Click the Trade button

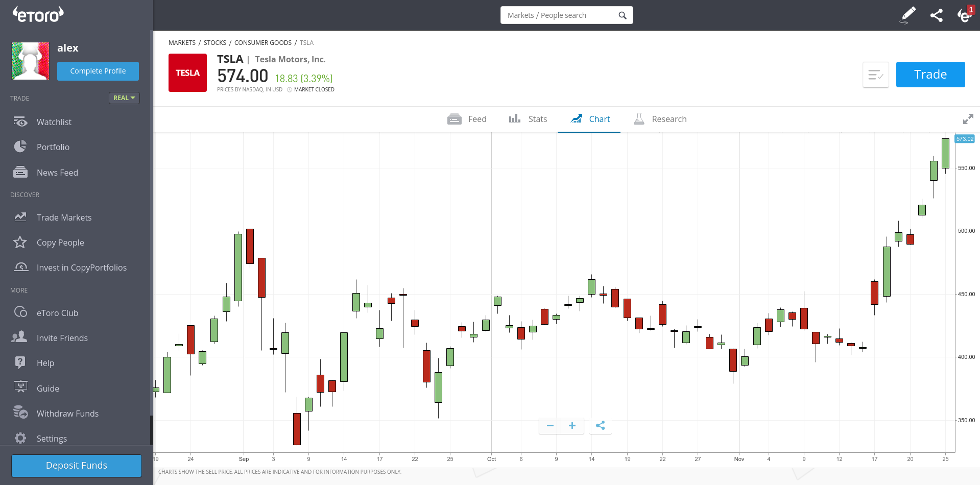click(x=930, y=75)
